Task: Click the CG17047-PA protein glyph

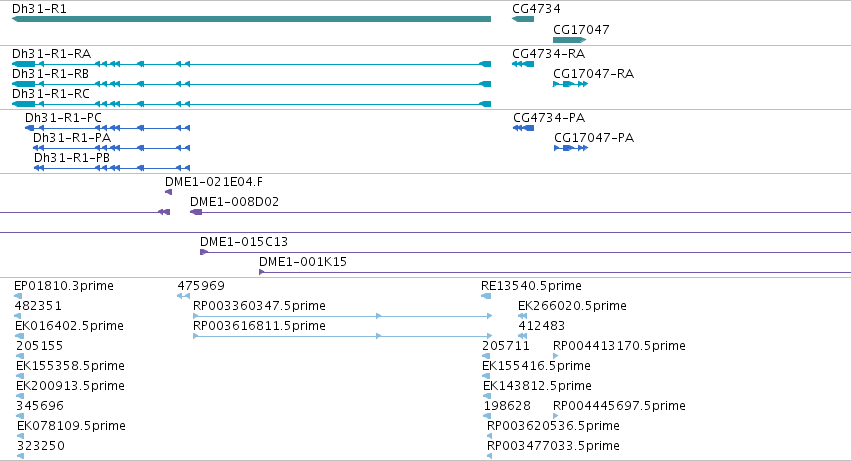Action: 571,148
